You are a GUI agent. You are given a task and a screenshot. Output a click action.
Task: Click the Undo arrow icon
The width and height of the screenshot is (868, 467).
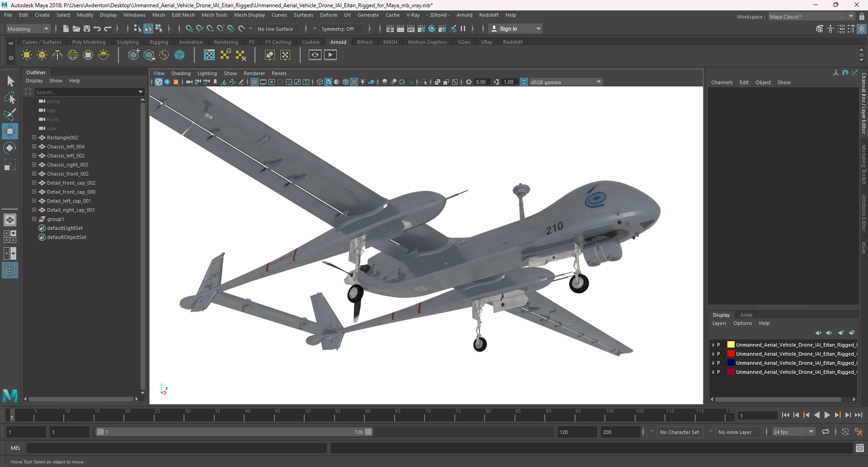tap(97, 29)
